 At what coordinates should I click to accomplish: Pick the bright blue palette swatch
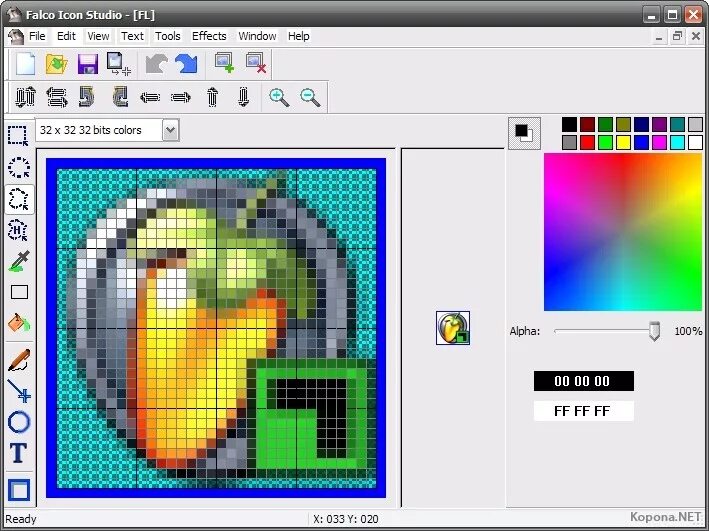[641, 142]
